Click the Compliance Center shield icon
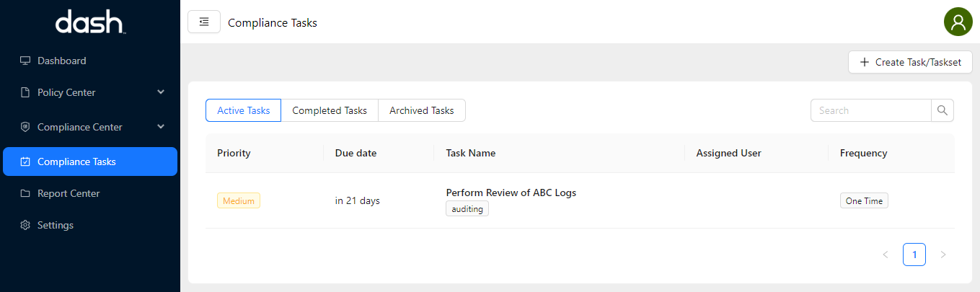The image size is (980, 292). [x=25, y=127]
